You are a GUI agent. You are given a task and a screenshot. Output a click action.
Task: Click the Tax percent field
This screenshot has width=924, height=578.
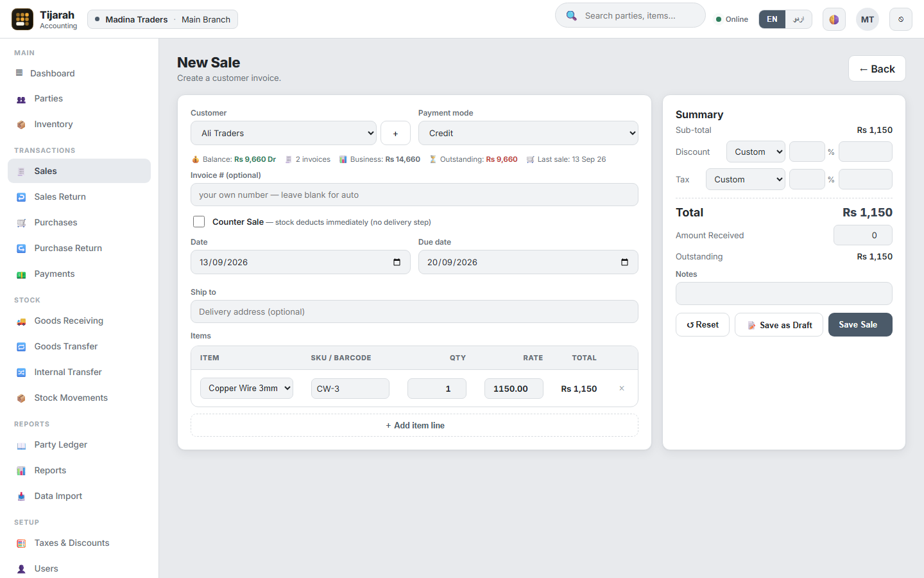807,179
